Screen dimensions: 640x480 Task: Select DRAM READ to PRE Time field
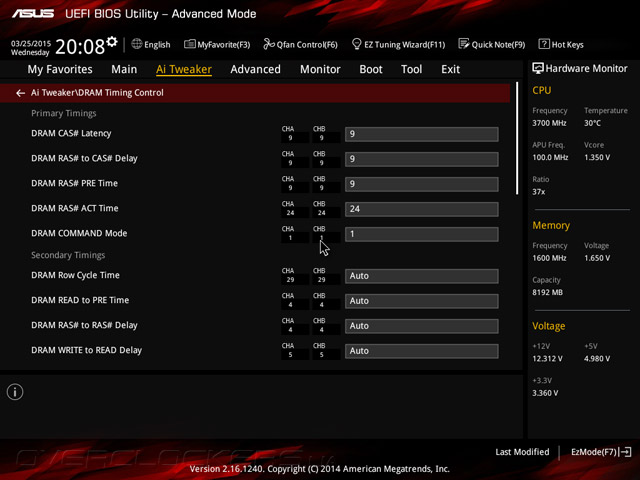click(x=422, y=301)
